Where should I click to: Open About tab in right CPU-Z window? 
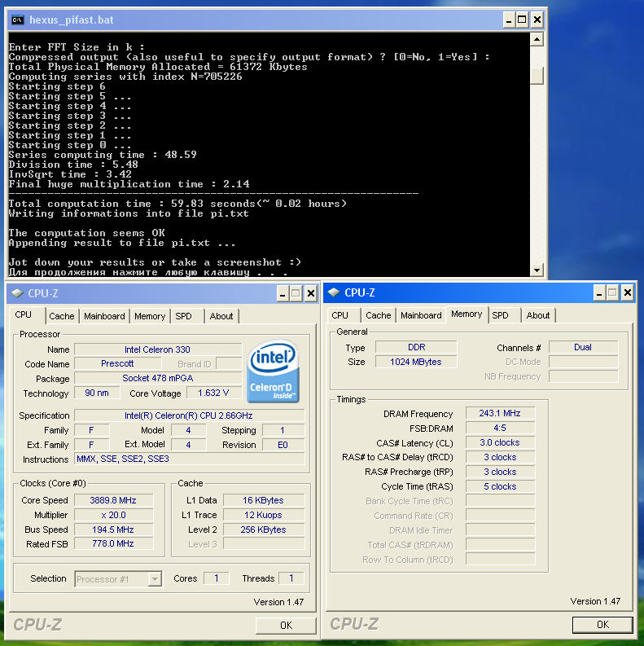point(538,315)
